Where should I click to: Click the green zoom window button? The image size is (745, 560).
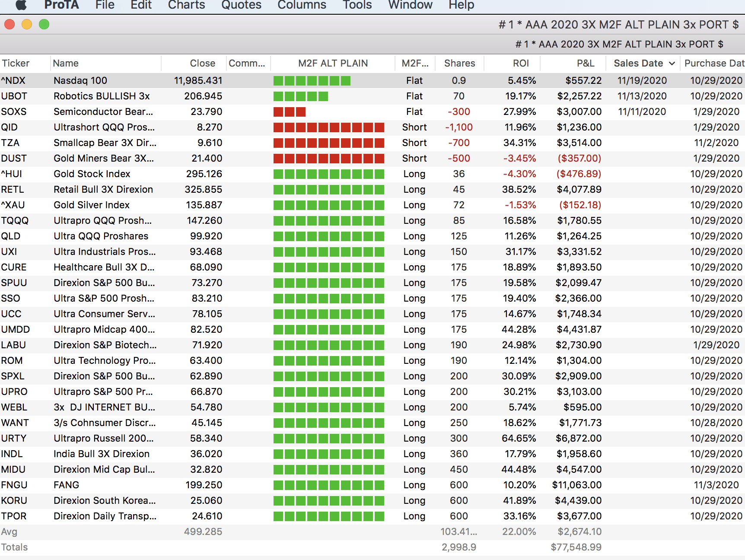pos(44,24)
